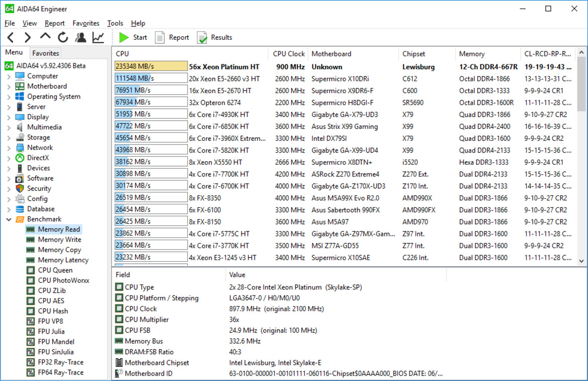Click the results list scroll up arrow
588x381 pixels.
tap(581, 52)
